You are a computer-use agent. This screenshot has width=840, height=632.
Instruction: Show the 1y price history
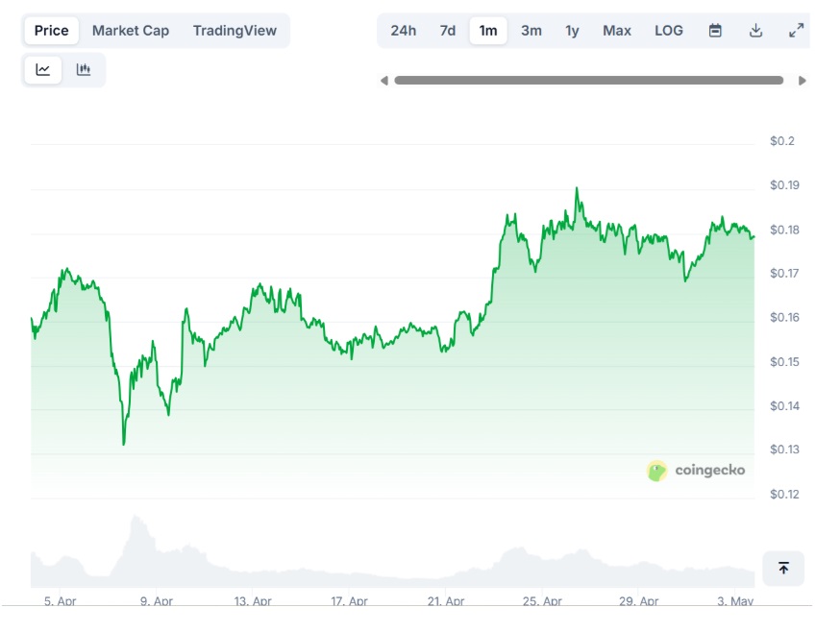[573, 31]
